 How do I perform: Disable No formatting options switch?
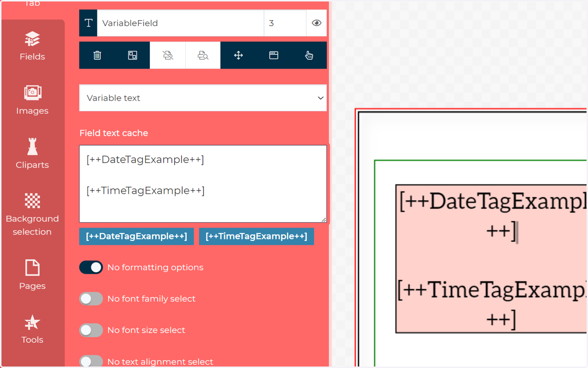[91, 267]
